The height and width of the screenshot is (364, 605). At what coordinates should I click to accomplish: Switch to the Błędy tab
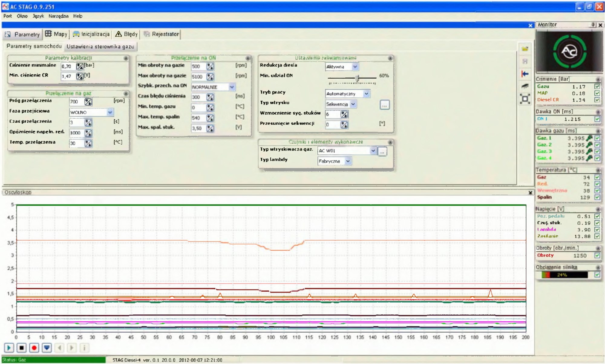(126, 34)
